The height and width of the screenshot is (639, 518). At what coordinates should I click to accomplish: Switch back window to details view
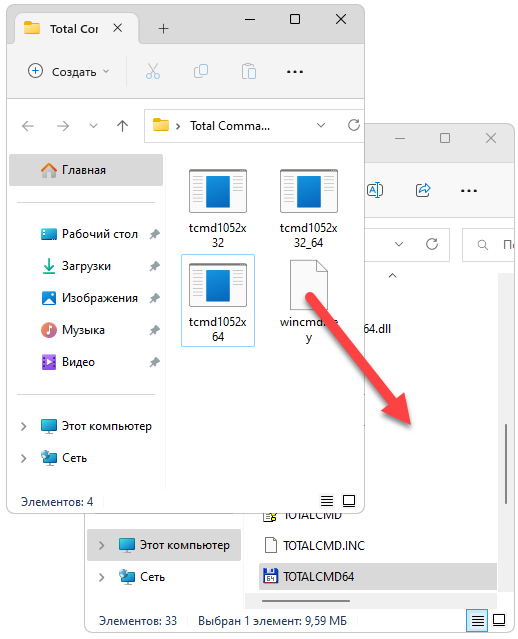coord(478,621)
